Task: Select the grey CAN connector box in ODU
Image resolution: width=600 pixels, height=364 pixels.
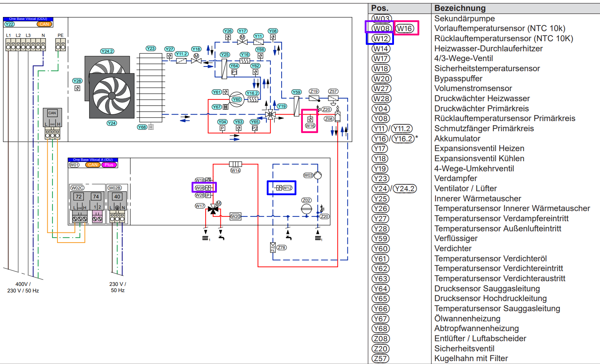Action: 52,117
